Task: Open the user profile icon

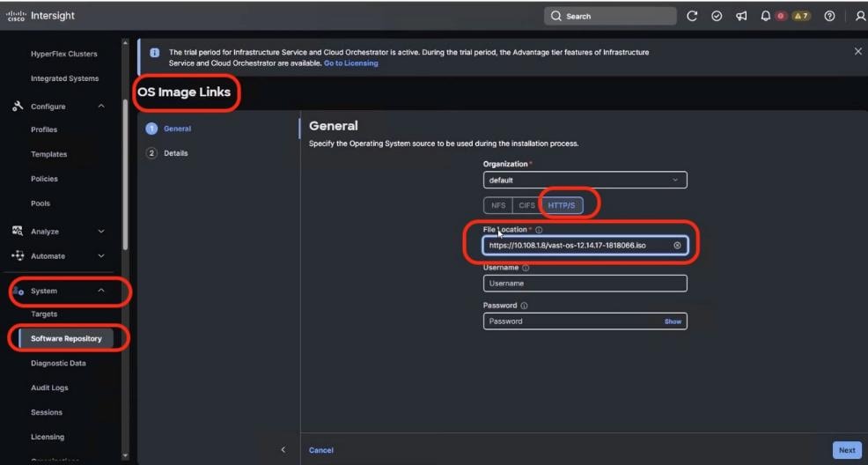Action: pyautogui.click(x=860, y=16)
